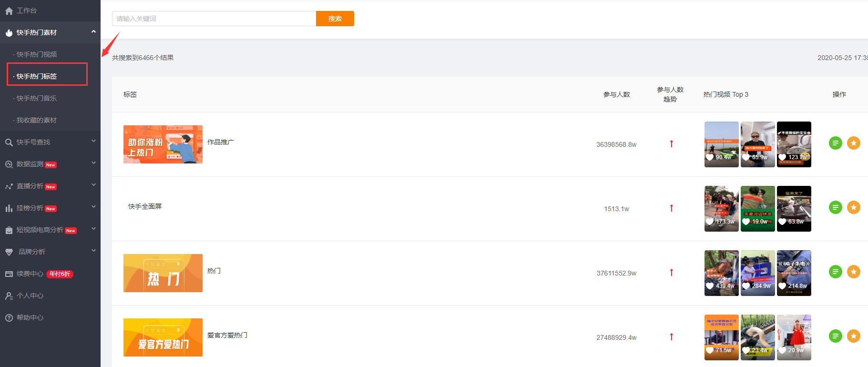The image size is (868, 367).
Task: Click the green details icon for 快手全面屏
Action: 836,207
